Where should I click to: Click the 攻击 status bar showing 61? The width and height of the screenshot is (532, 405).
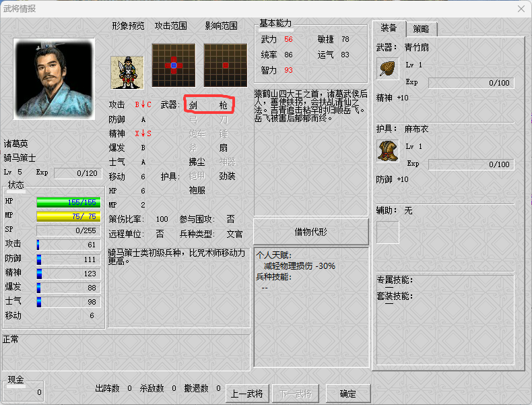(69, 245)
